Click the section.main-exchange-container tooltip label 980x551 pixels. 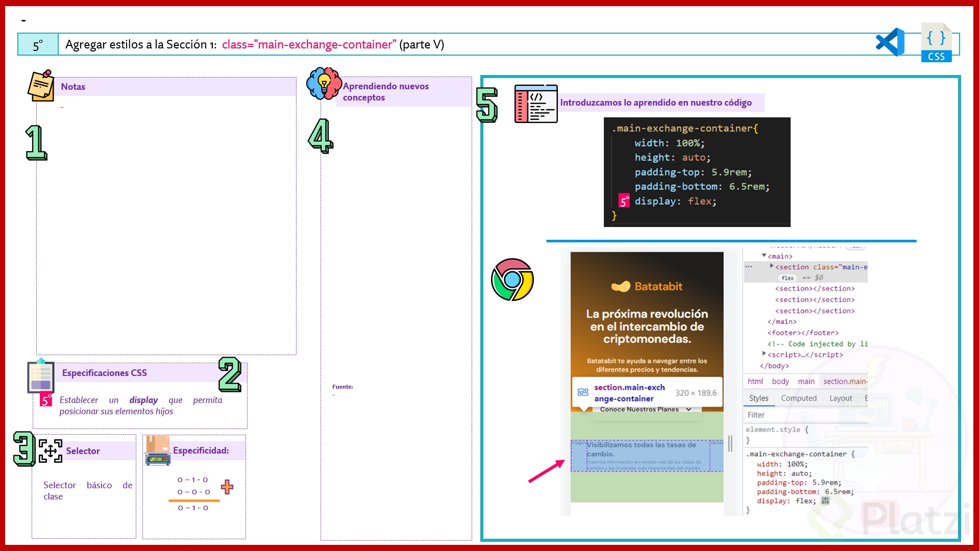629,393
